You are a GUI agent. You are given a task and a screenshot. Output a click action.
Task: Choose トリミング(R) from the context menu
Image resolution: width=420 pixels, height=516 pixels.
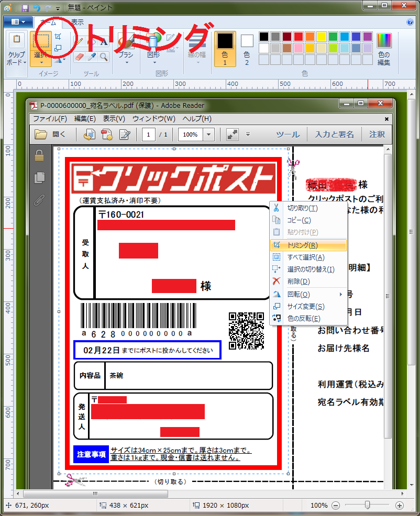tap(308, 245)
